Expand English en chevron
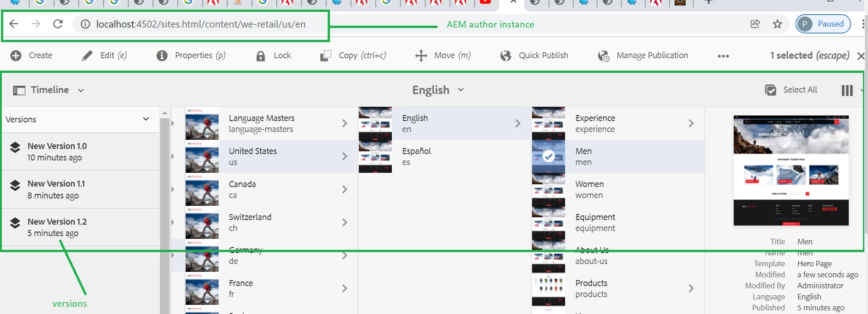868x314 pixels. pyautogui.click(x=518, y=123)
